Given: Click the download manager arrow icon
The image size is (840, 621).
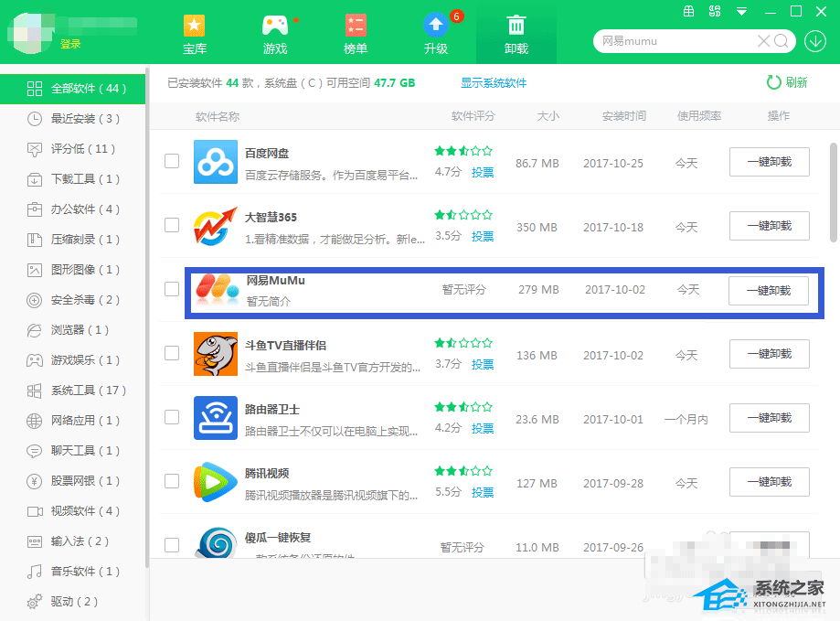Looking at the screenshot, I should tap(815, 41).
